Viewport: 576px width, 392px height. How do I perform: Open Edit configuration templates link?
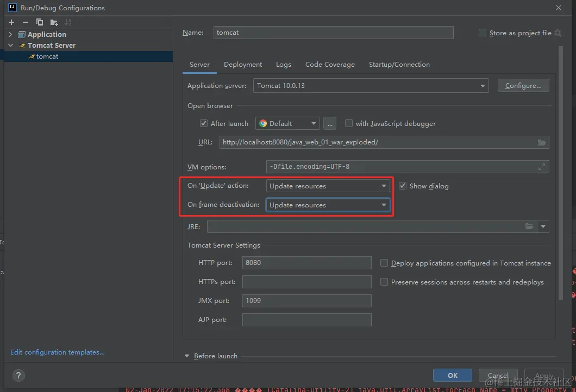coord(57,352)
